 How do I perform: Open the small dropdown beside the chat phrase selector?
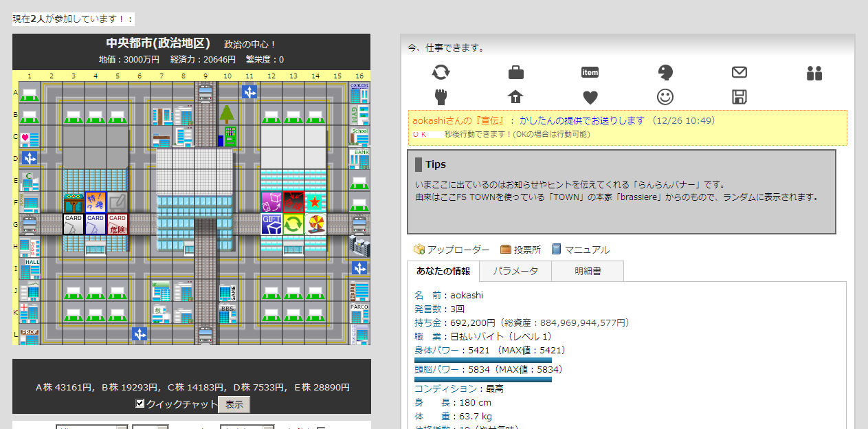(150, 427)
